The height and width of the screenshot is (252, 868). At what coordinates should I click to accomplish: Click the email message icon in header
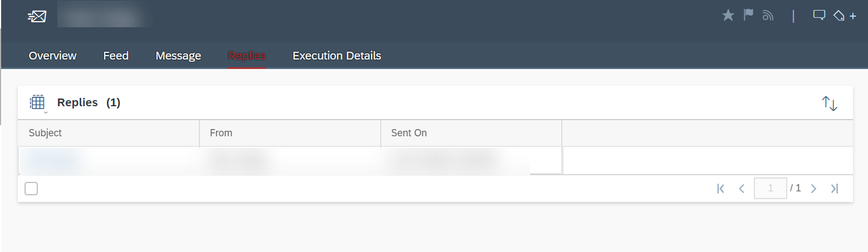click(x=37, y=17)
